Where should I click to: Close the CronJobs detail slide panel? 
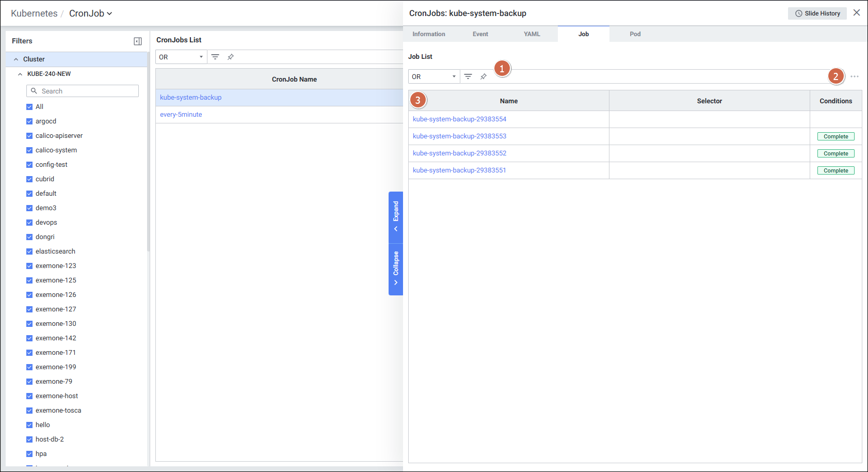857,13
